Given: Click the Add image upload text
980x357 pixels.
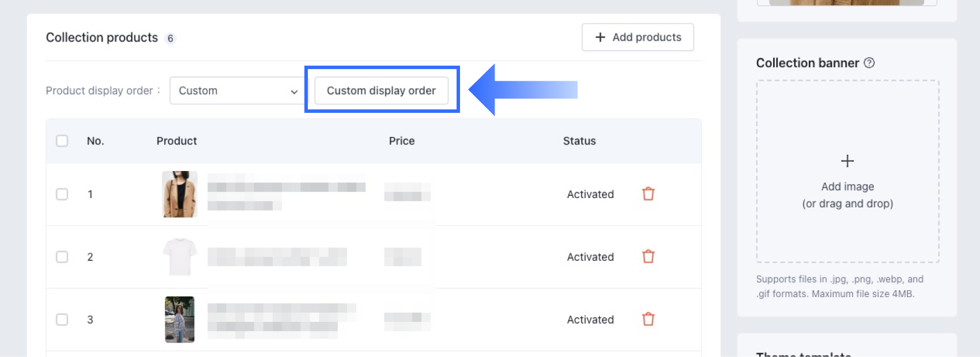Looking at the screenshot, I should click(847, 187).
